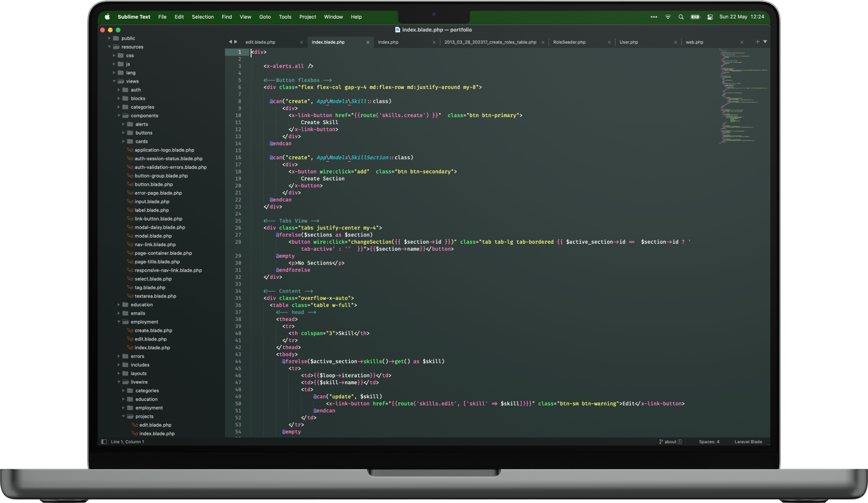
Task: Open the macOS Control Center icon
Action: (710, 17)
